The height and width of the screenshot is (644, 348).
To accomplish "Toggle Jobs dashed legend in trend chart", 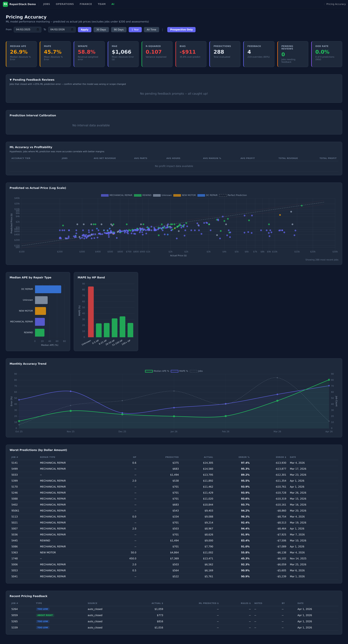I will point(193,371).
